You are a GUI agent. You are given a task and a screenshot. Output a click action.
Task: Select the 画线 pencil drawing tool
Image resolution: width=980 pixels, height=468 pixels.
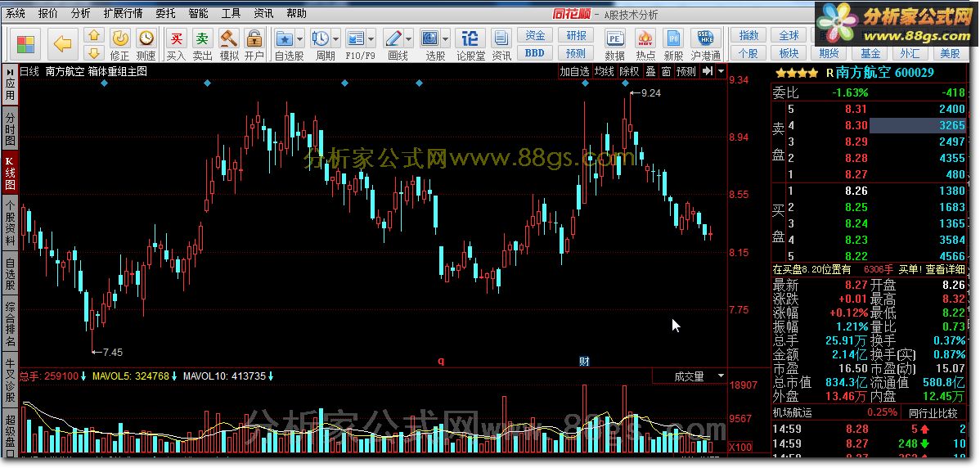tap(393, 38)
